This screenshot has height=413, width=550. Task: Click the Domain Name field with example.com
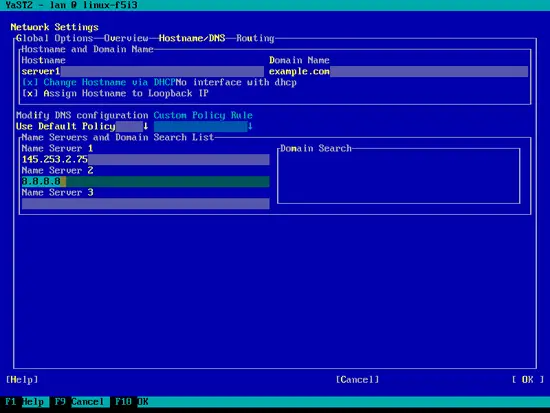tap(398, 71)
